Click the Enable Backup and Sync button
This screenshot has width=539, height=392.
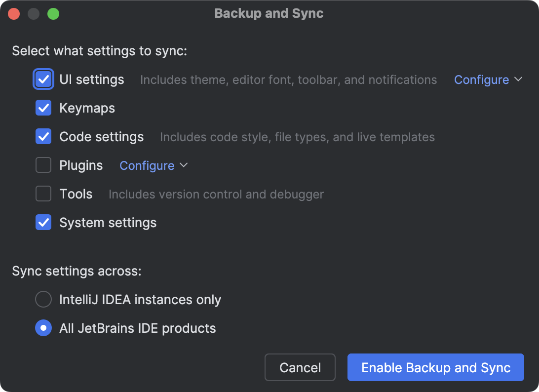[x=435, y=367]
